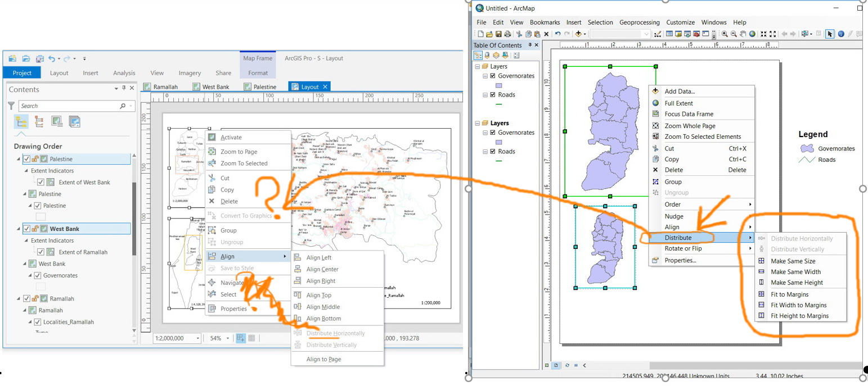
Task: Click ArcMap Layout View button at bottom
Action: click(x=556, y=365)
